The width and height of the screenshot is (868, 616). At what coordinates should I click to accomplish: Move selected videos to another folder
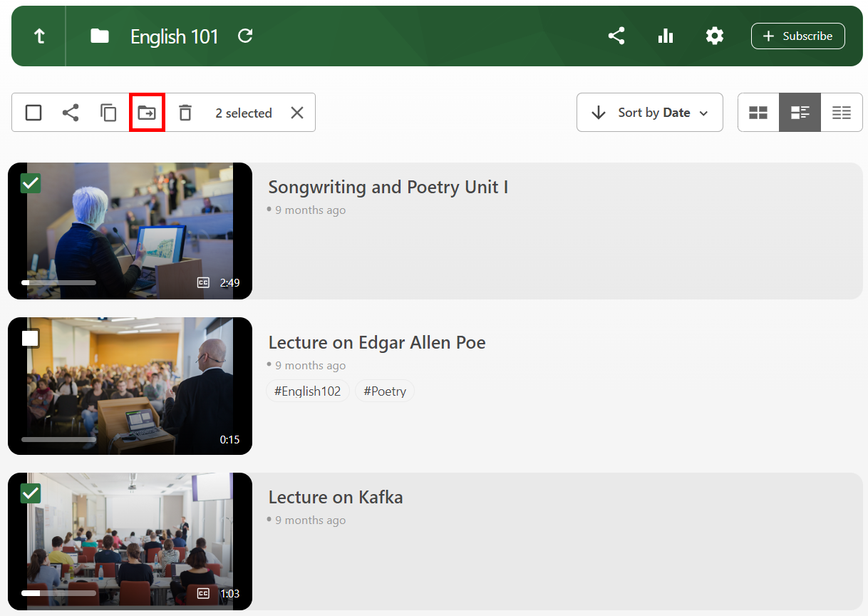[x=147, y=113]
